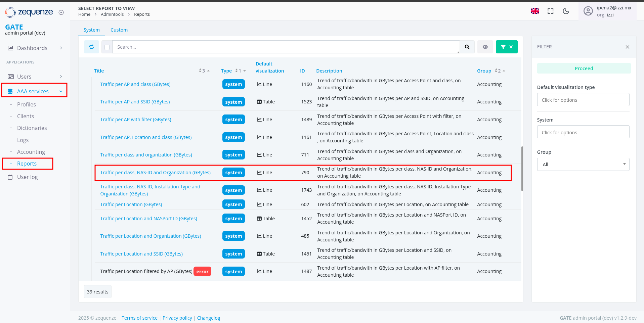Switch to dark mode moon icon
Image resolution: width=644 pixels, height=323 pixels.
pyautogui.click(x=566, y=11)
